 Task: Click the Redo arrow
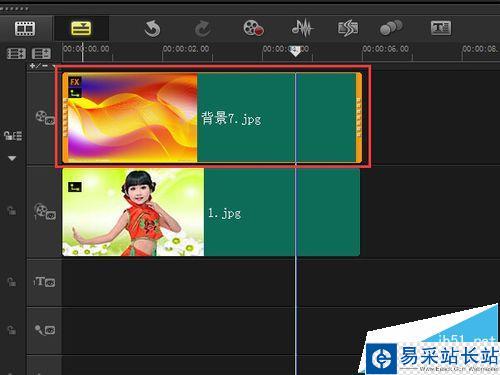202,29
